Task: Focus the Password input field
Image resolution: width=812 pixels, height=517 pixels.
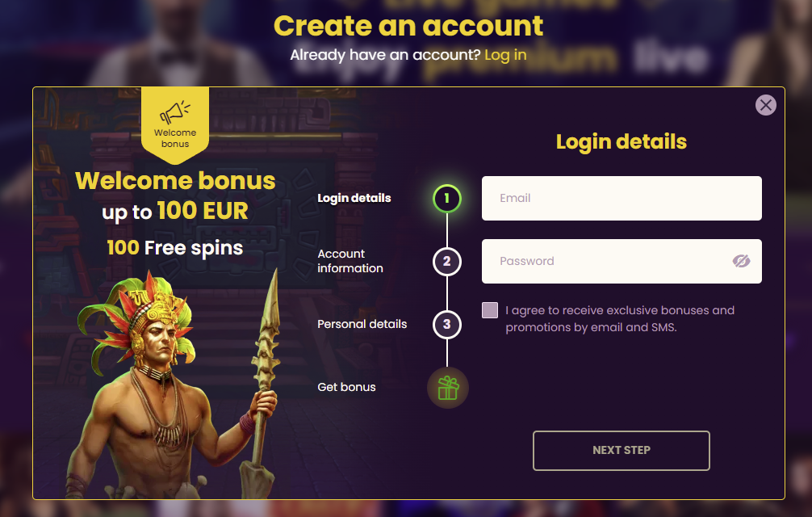Action: point(622,261)
